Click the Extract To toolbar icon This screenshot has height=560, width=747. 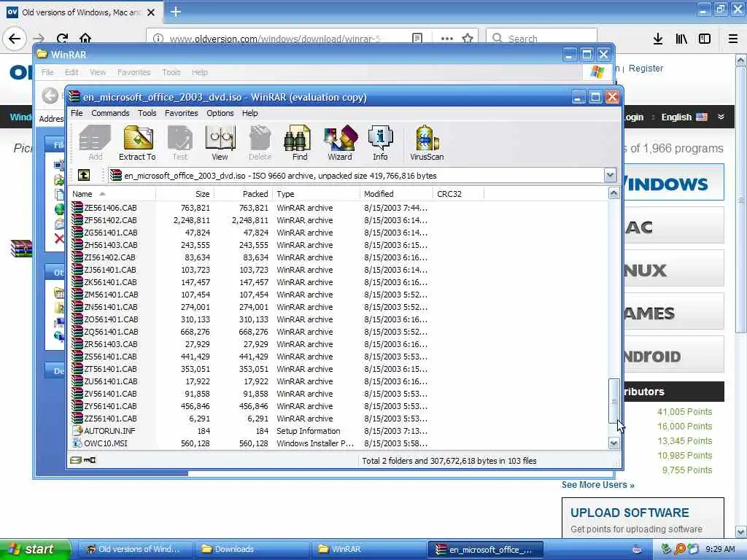point(138,142)
